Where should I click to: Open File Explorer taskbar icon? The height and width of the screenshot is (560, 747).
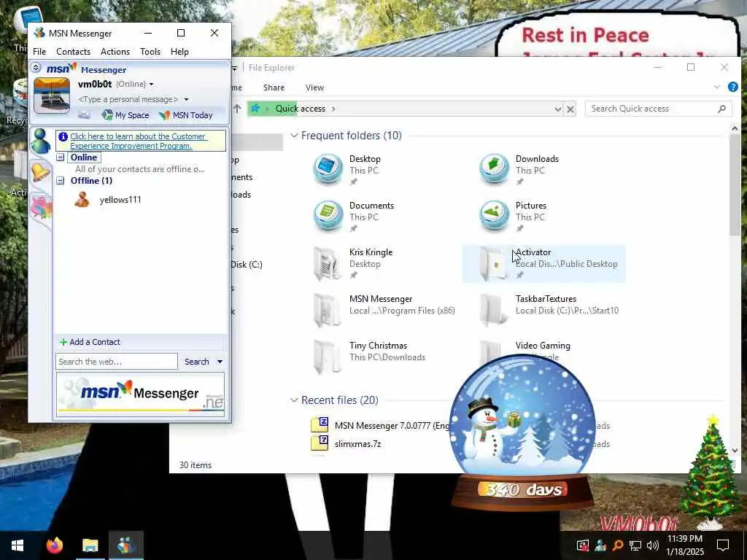click(x=90, y=545)
